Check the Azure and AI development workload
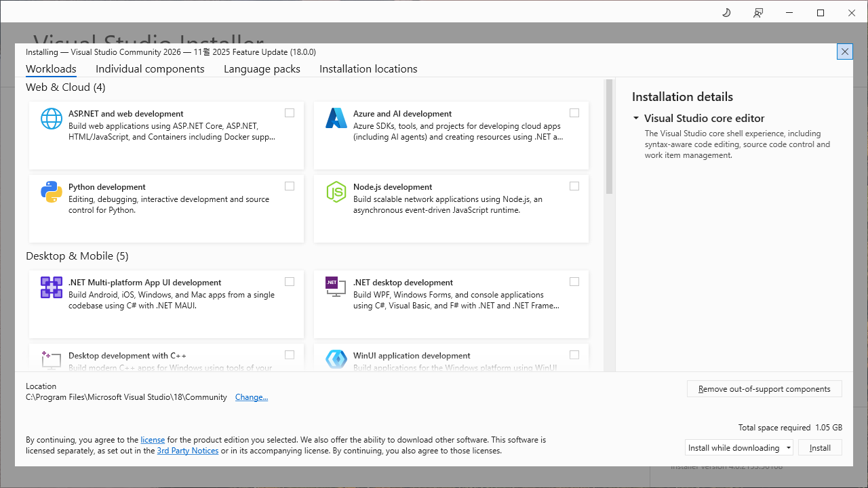 click(574, 113)
